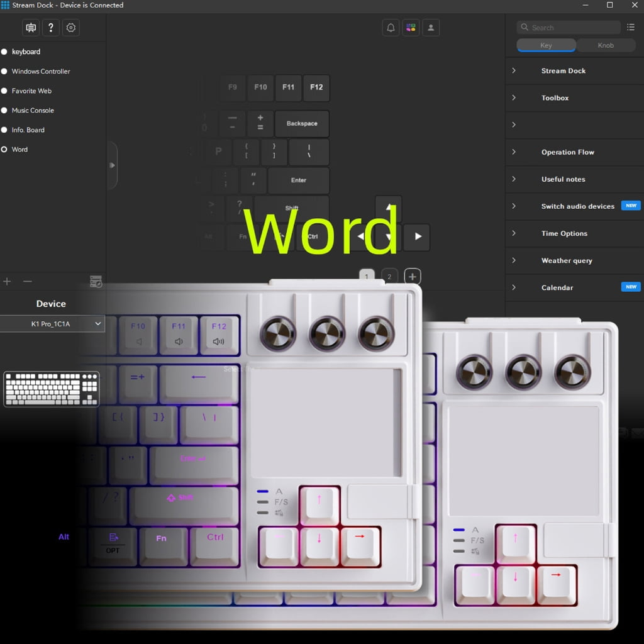Switch to the Key tab
644x644 pixels.
547,45
